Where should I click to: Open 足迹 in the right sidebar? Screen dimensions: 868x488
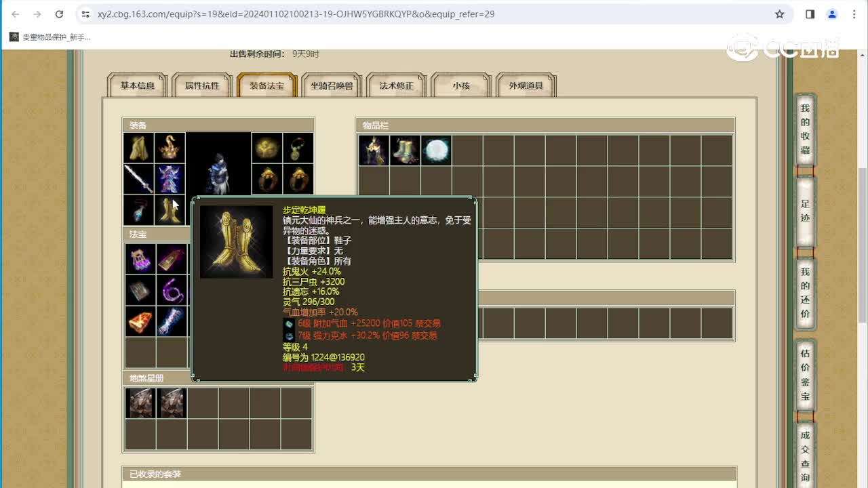pos(805,211)
